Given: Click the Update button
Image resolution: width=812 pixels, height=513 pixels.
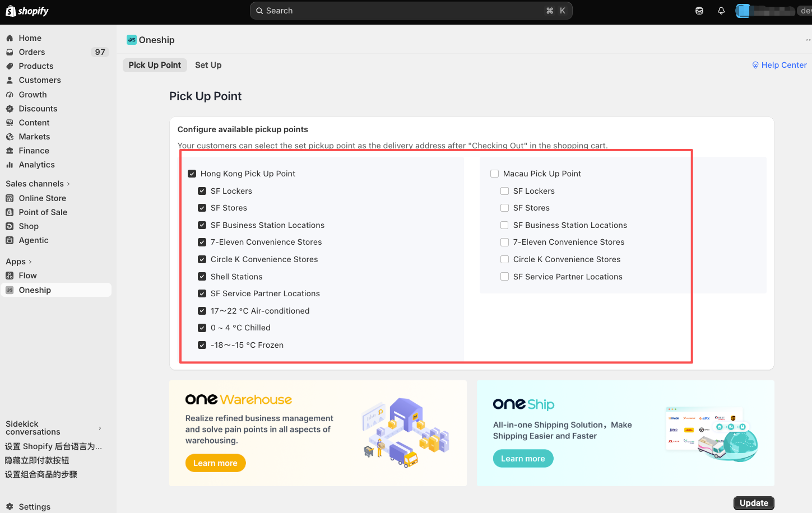Looking at the screenshot, I should tap(754, 503).
